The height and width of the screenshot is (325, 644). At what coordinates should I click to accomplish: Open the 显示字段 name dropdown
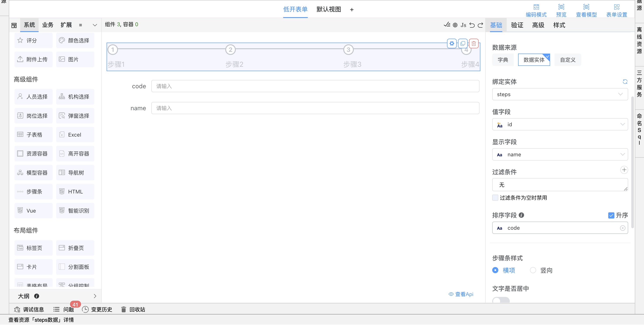[560, 155]
